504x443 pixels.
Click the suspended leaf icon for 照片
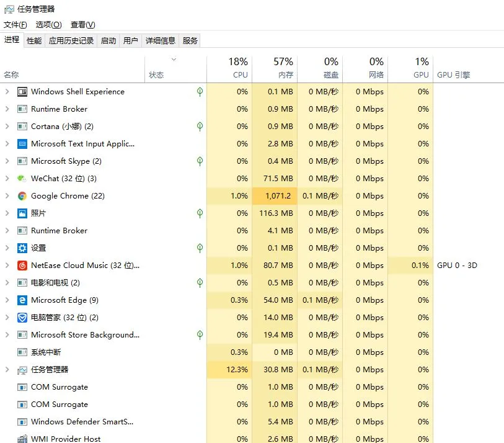click(x=200, y=213)
